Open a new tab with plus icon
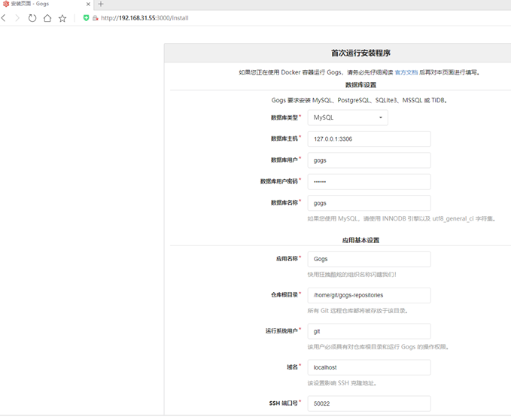The width and height of the screenshot is (511, 420). point(101,4)
